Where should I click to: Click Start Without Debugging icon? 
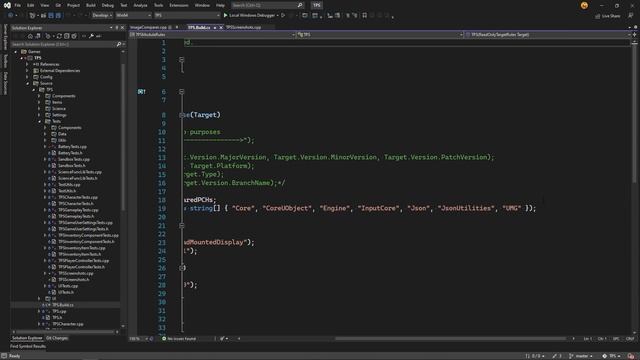coord(283,16)
